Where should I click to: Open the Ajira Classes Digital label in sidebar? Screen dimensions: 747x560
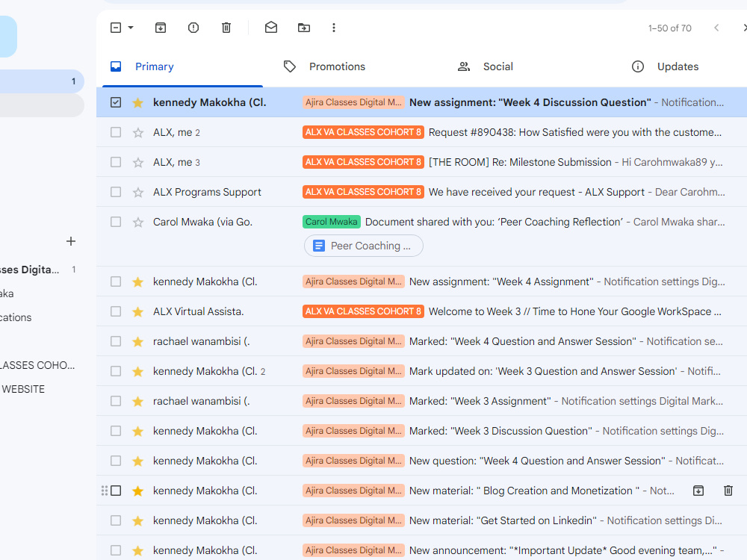click(30, 270)
